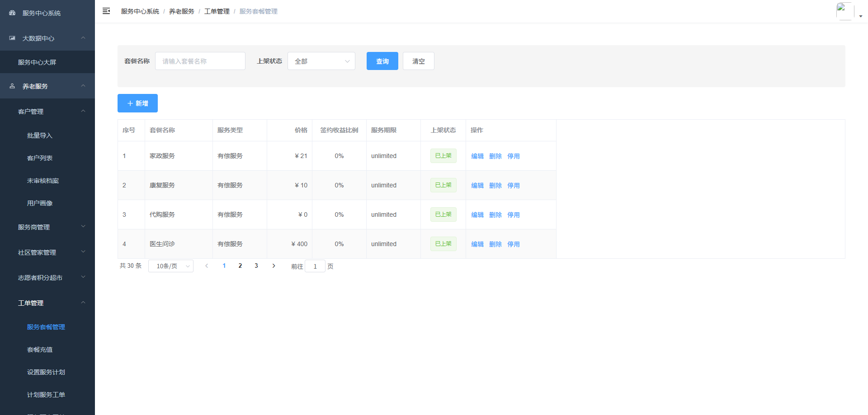Focus the 套餐名称 search input
Screen dimensions: 868x415
click(x=200, y=61)
